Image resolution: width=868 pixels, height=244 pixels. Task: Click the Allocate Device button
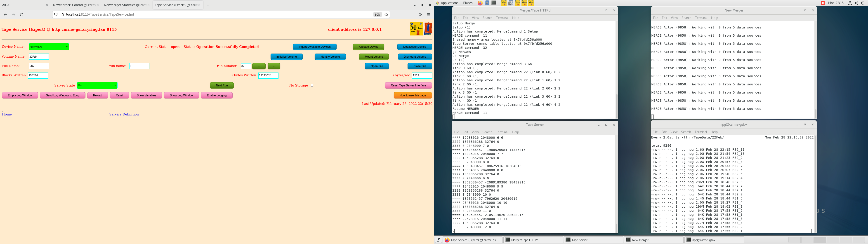click(x=369, y=47)
